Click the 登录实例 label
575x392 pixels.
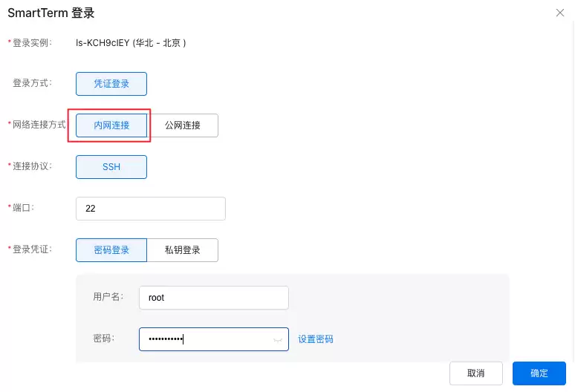click(x=32, y=43)
